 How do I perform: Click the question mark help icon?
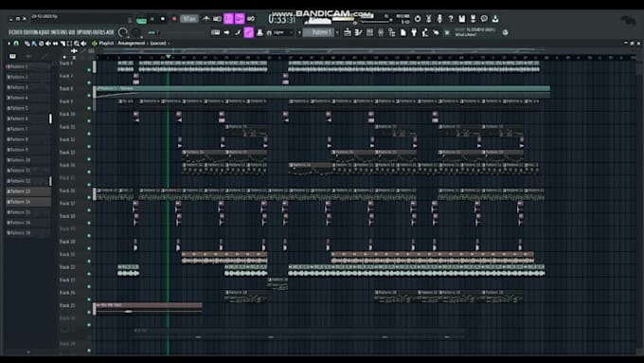(x=451, y=19)
